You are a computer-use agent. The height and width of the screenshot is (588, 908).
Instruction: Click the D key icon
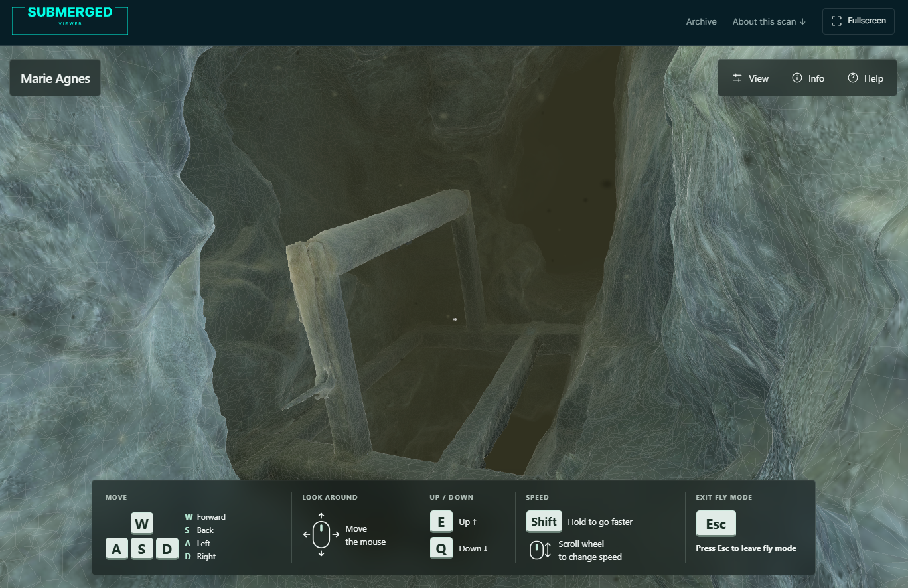click(167, 549)
